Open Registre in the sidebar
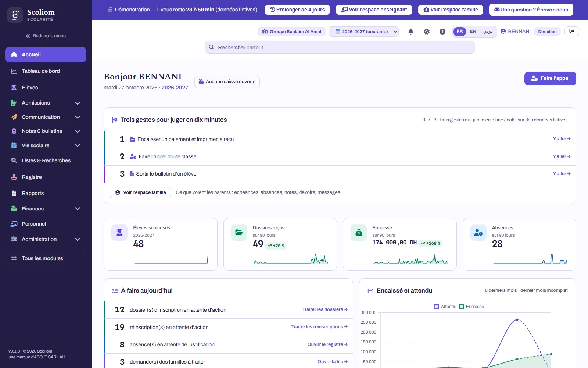 pyautogui.click(x=46, y=177)
